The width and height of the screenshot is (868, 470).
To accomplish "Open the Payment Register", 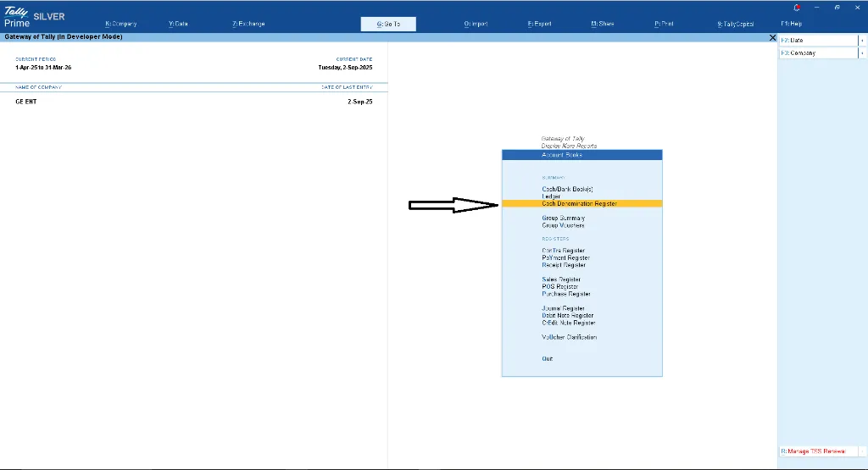I will tap(565, 257).
